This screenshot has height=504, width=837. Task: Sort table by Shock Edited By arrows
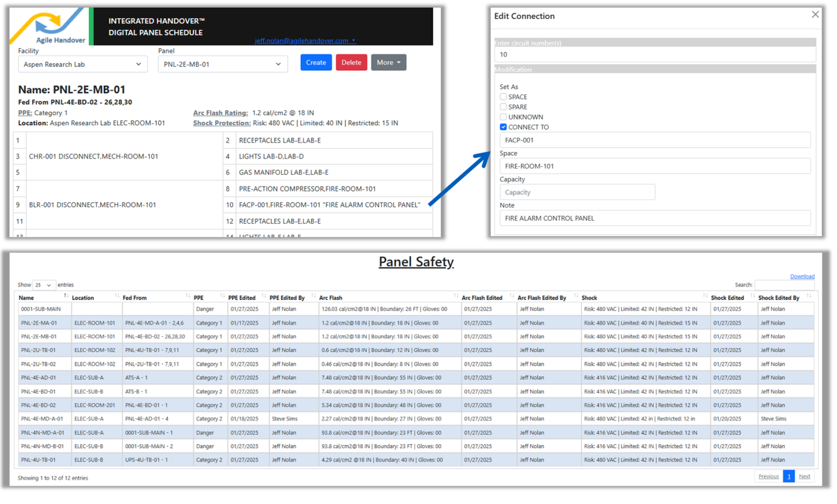[809, 296]
